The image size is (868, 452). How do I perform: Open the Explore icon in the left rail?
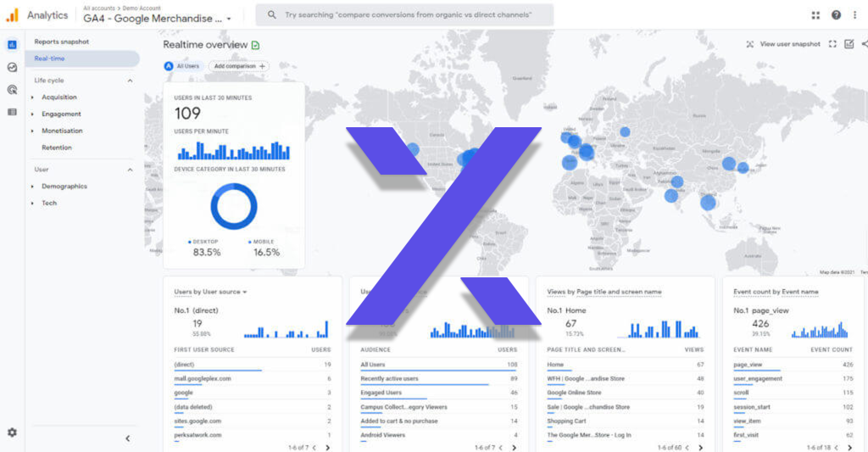click(x=12, y=67)
